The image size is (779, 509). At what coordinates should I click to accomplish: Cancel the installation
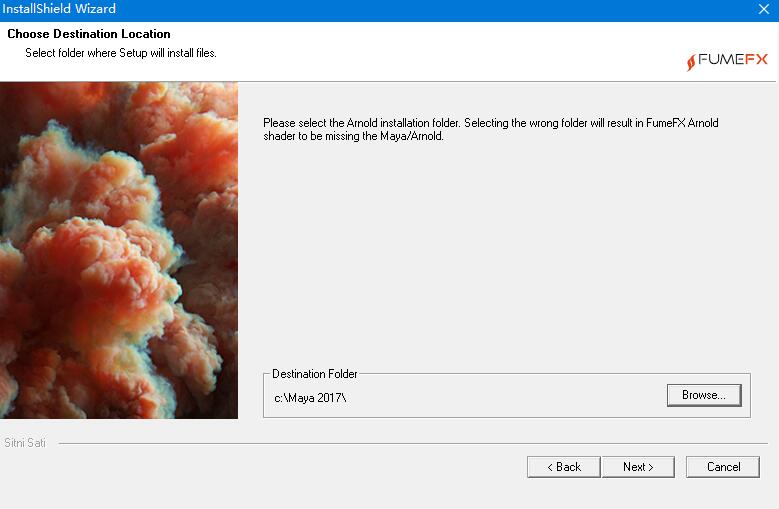723,467
